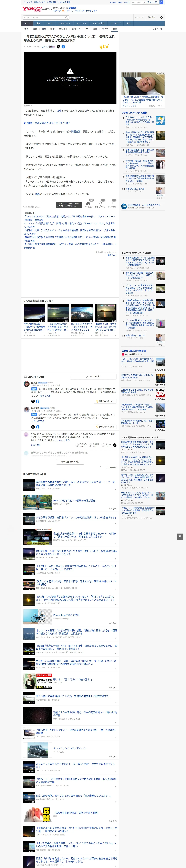The height and width of the screenshot is (868, 186).
Task: Toggle the コメント非表示 checkbox
Action: pos(102,467)
